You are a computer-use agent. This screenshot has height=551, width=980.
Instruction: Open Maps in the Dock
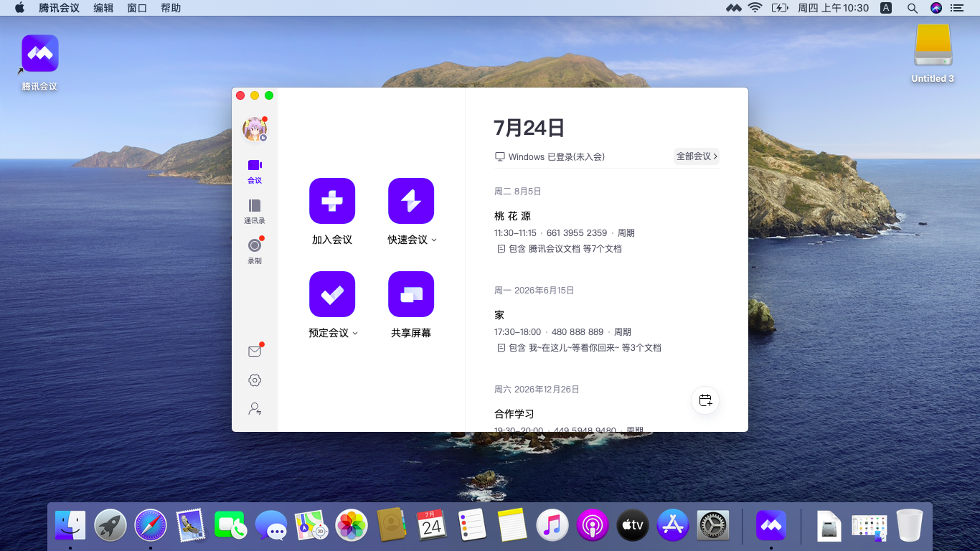pos(311,526)
